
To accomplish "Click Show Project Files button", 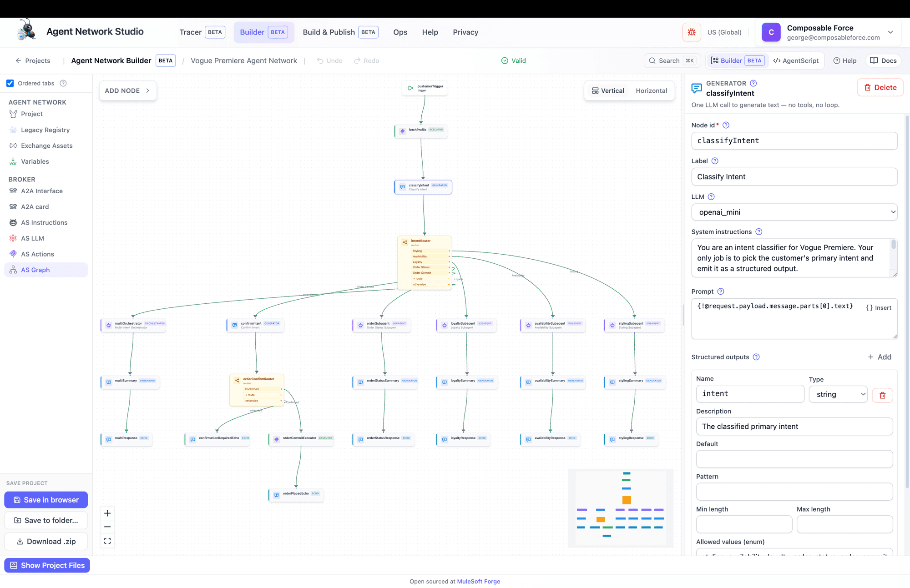I will (x=47, y=565).
